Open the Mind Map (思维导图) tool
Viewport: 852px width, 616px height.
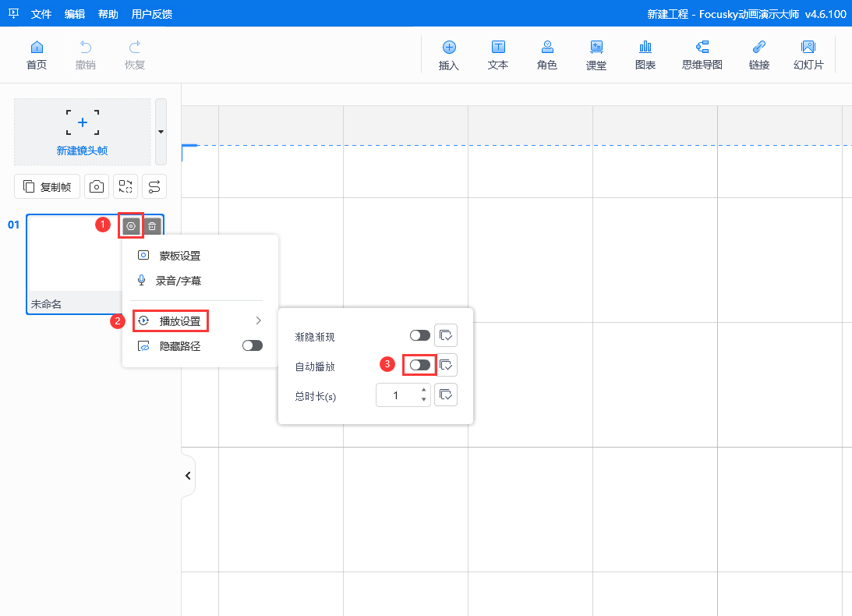702,55
